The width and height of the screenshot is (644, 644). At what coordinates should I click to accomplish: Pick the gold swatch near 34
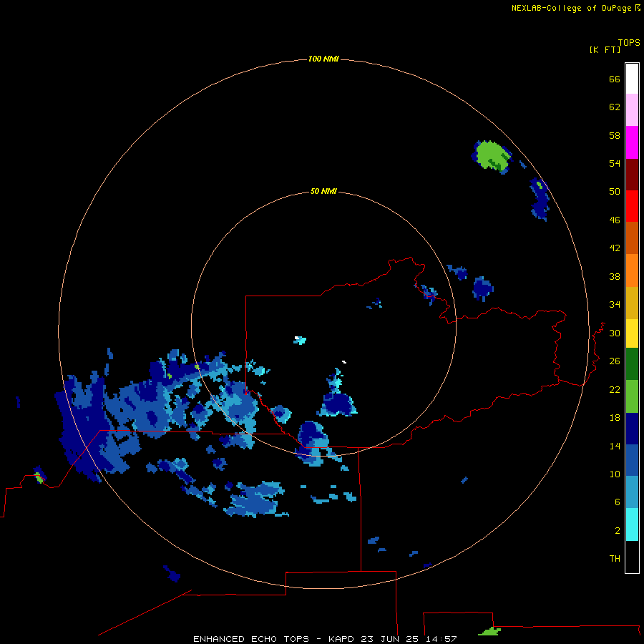[632, 303]
